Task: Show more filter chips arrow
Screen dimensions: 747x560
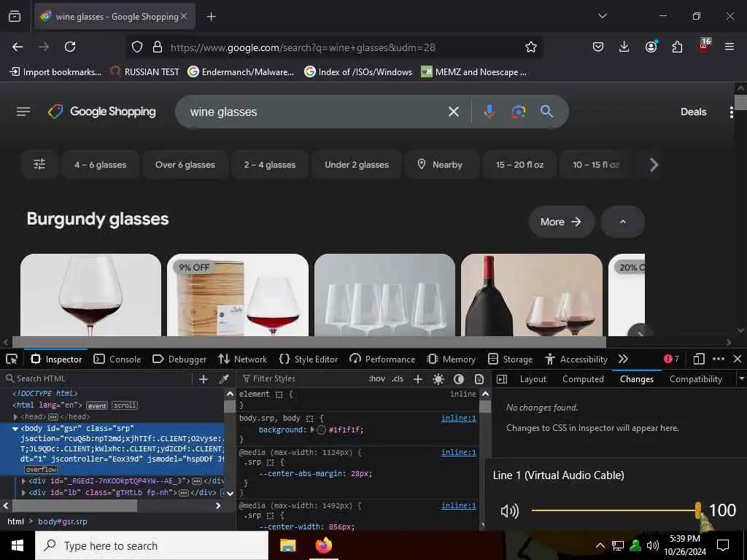Action: [x=654, y=164]
